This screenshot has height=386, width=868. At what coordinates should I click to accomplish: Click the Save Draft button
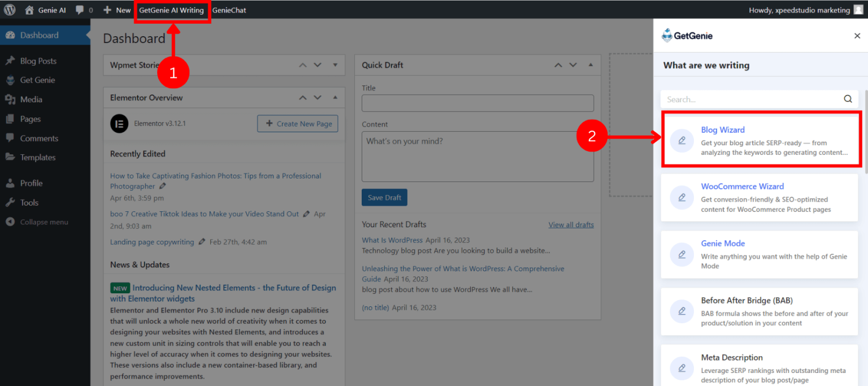(x=384, y=197)
